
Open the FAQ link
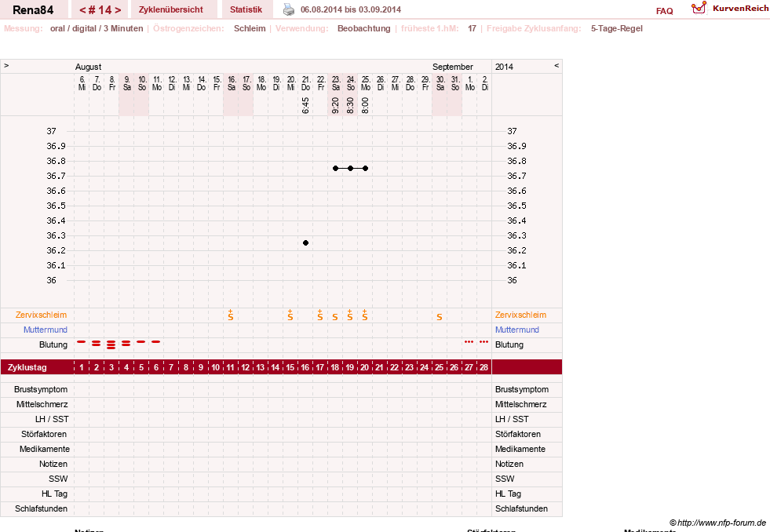(x=664, y=11)
